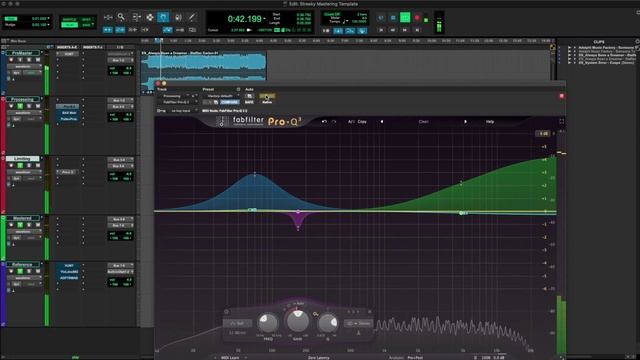
Task: Adjust the GAIN knob
Action: pos(298,321)
